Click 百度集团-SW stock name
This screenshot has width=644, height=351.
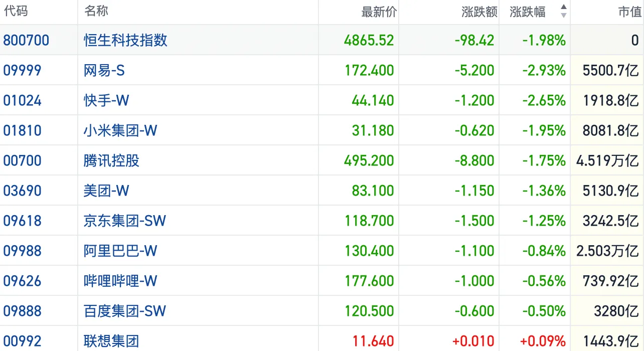(x=125, y=311)
